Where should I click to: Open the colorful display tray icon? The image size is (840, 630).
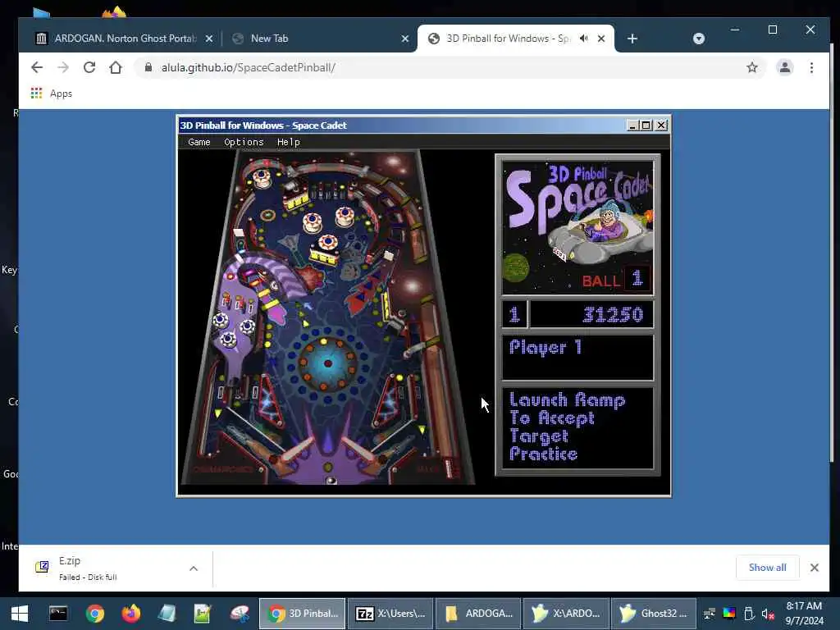coord(729,614)
